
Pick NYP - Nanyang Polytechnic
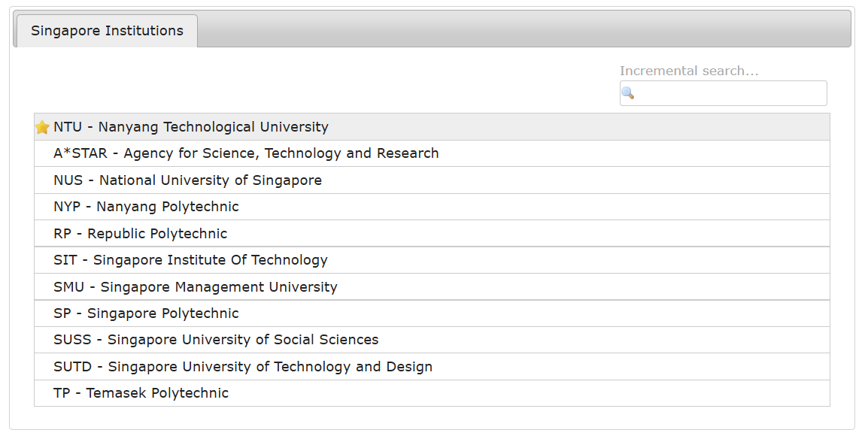146,207
